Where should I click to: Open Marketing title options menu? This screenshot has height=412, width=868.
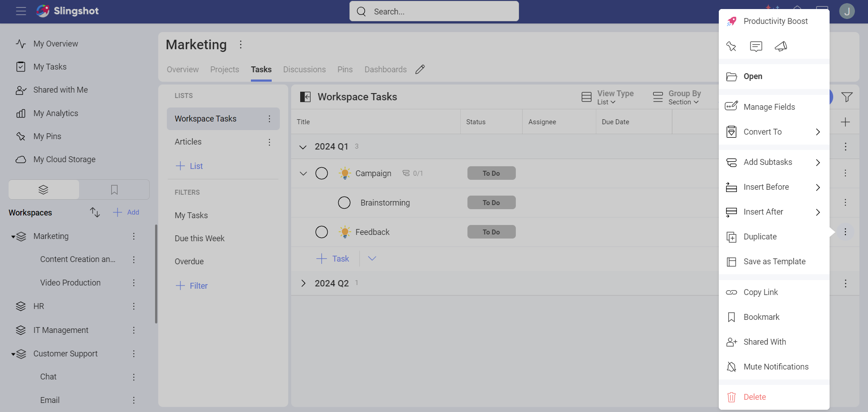click(241, 44)
